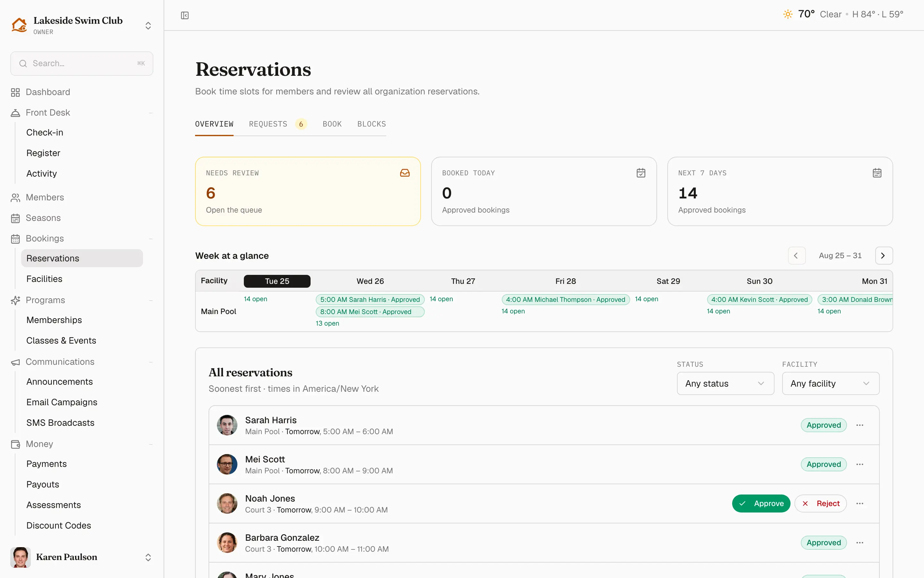Click Sarah Harris avatar photo
Screen dimensions: 924x578
pyautogui.click(x=227, y=425)
